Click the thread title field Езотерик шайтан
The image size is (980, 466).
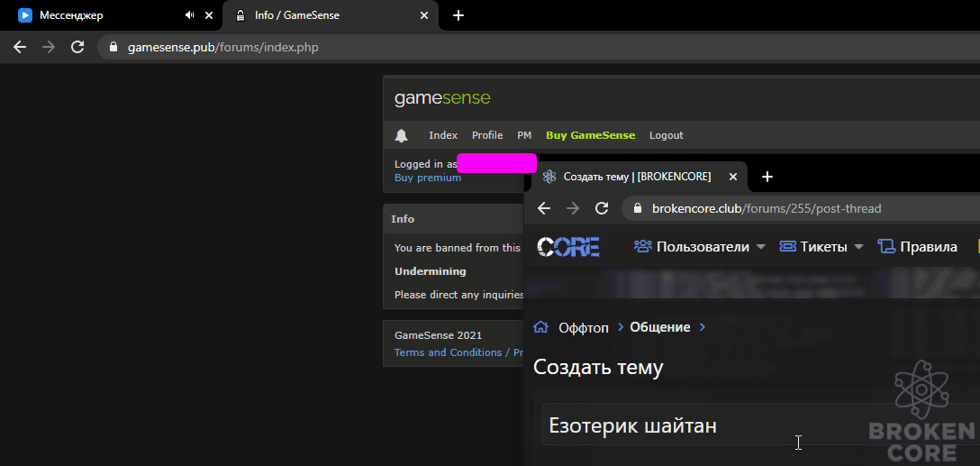760,426
